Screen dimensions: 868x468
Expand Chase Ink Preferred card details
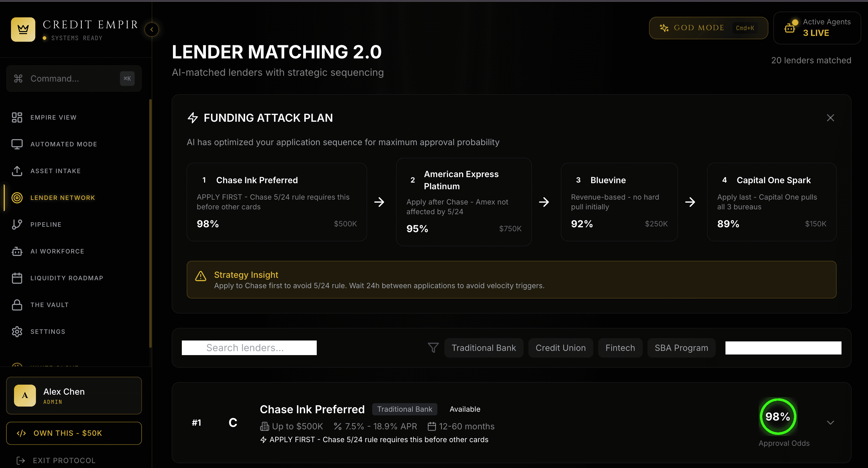tap(831, 423)
